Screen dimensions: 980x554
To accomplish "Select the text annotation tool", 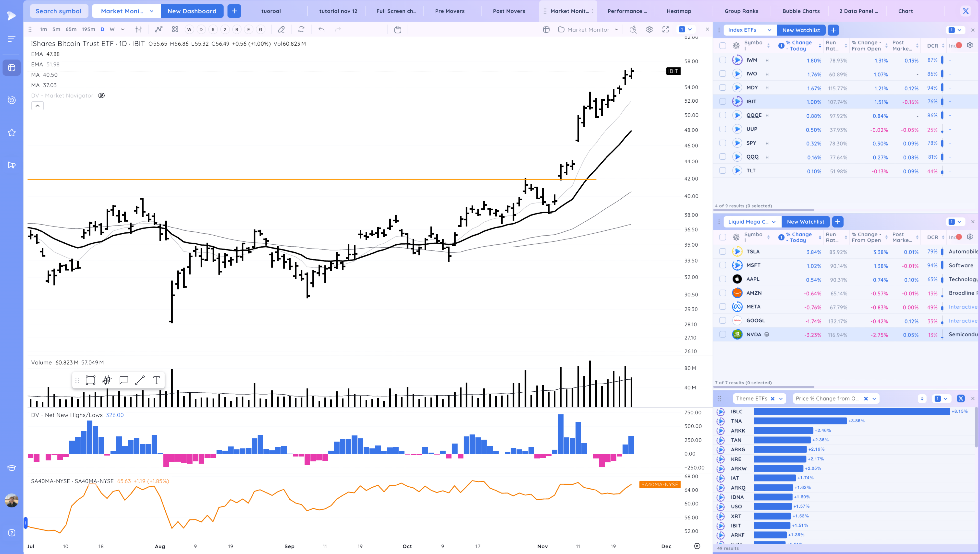I will 156,380.
